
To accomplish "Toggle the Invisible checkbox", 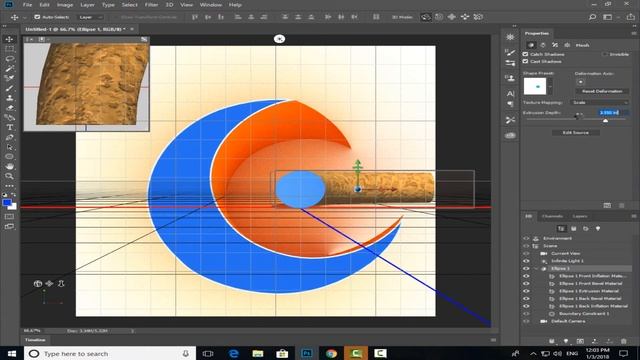I will [605, 54].
